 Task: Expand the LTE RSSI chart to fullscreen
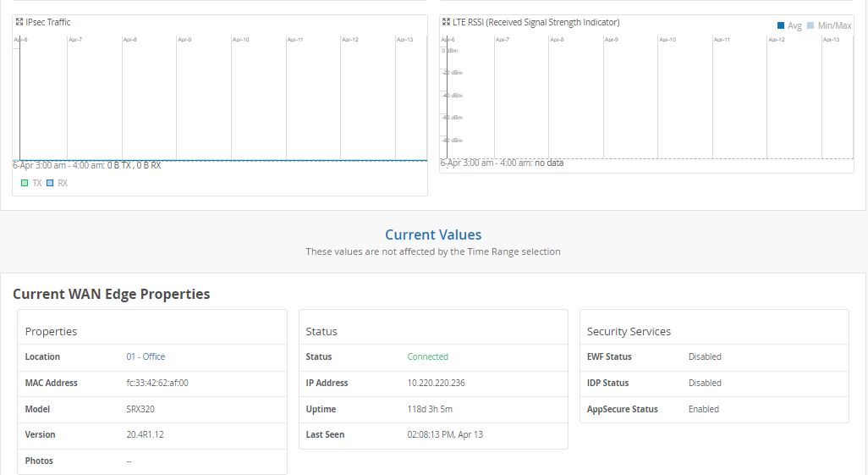(446, 22)
